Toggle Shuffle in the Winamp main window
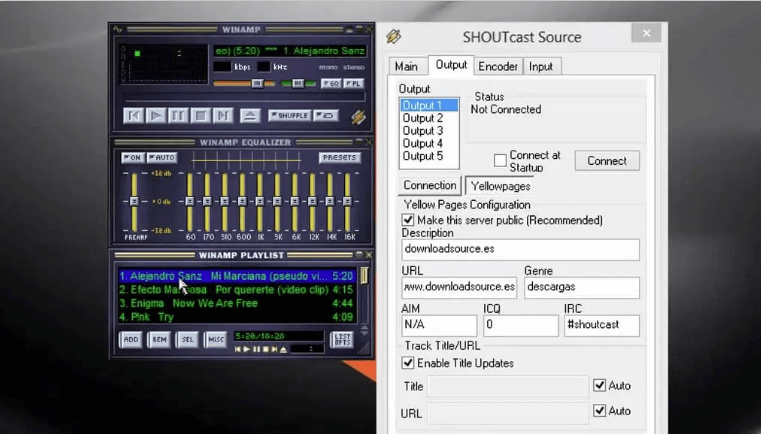The width and height of the screenshot is (761, 434). click(289, 116)
